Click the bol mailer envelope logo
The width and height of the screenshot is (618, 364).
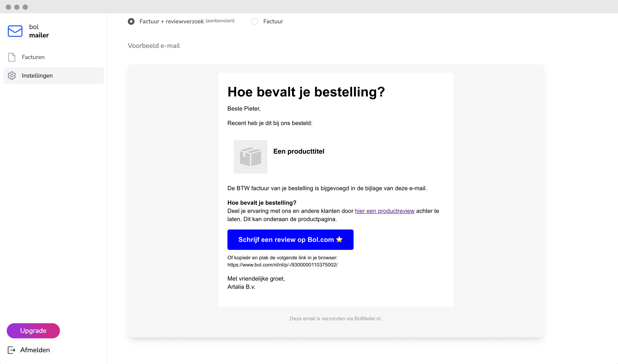[x=15, y=31]
